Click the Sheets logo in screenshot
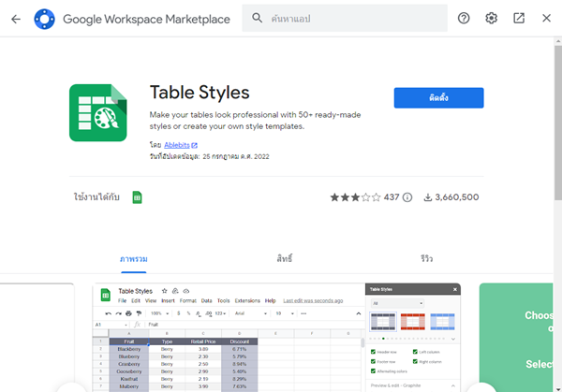Viewport: 562px width, 392px height. [105, 296]
